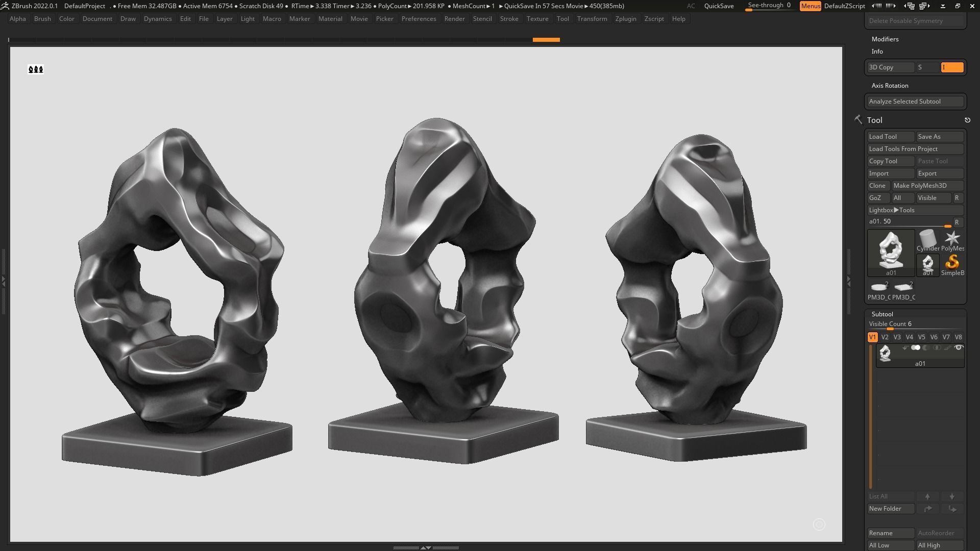Toggle a01 subtool polypaint brush icon
Viewport: 980px width, 551px height.
tap(947, 348)
